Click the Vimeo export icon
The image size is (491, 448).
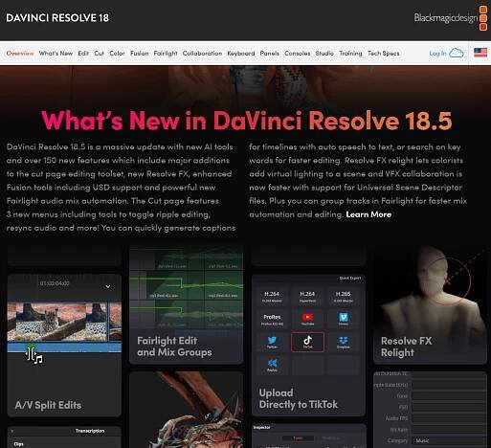tap(344, 319)
